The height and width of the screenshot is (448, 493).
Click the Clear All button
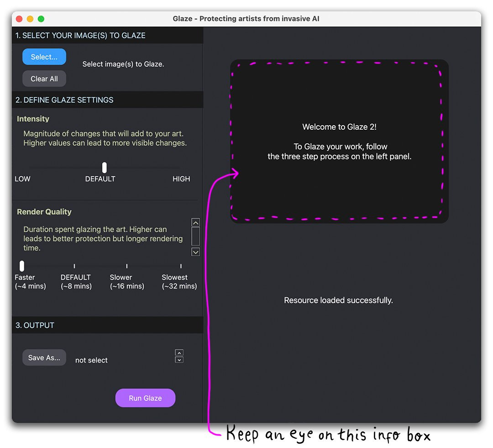(44, 79)
